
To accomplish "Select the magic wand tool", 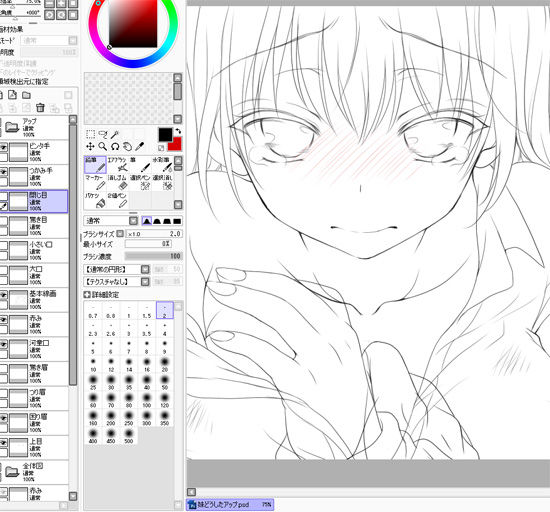I will tap(115, 134).
